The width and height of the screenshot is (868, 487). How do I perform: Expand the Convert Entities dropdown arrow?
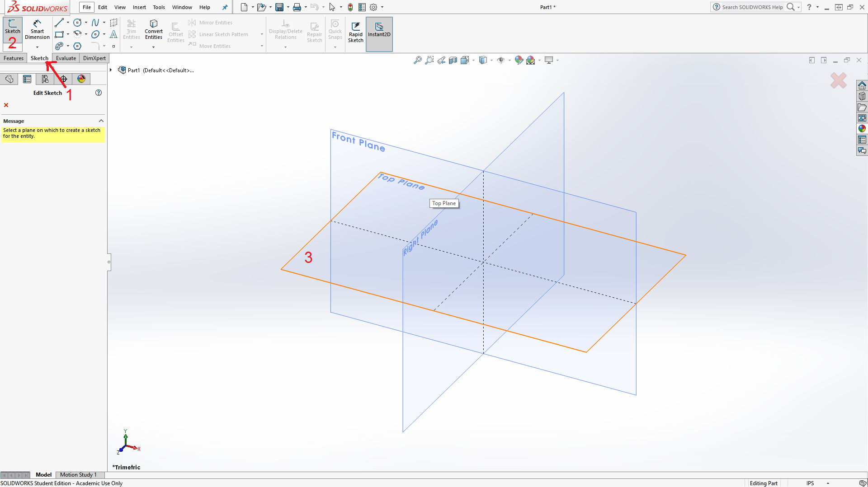pyautogui.click(x=153, y=47)
